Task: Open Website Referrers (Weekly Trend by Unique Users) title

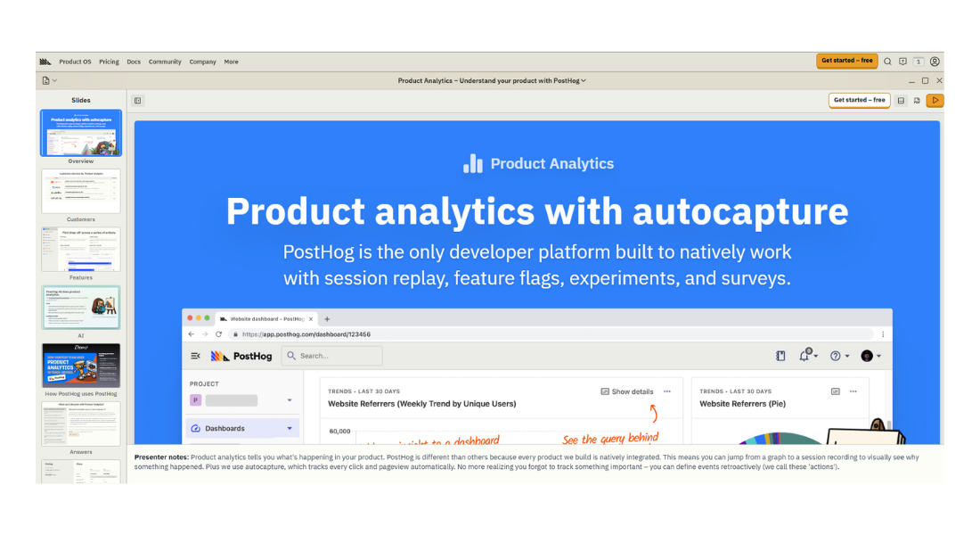Action: pyautogui.click(x=422, y=404)
